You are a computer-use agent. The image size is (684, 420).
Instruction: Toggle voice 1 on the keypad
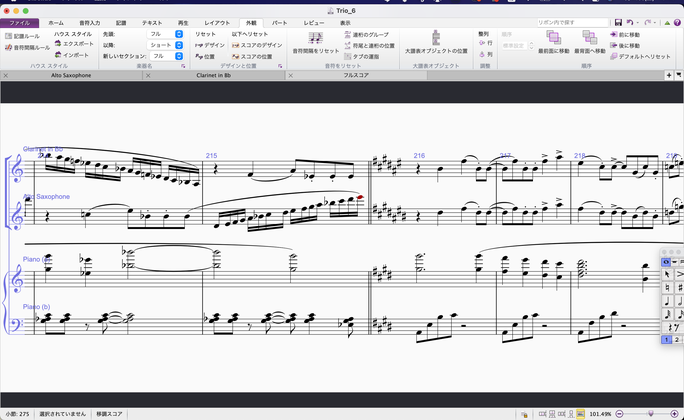[x=666, y=340]
